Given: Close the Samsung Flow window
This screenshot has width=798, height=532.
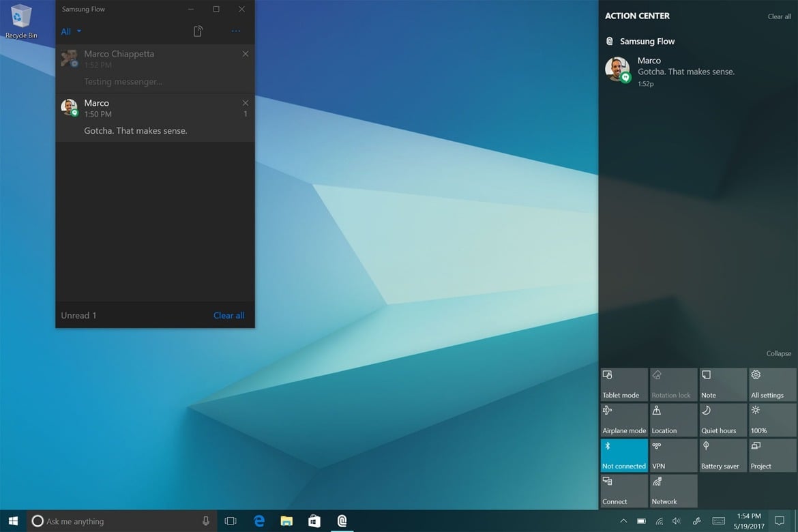Looking at the screenshot, I should (241, 9).
